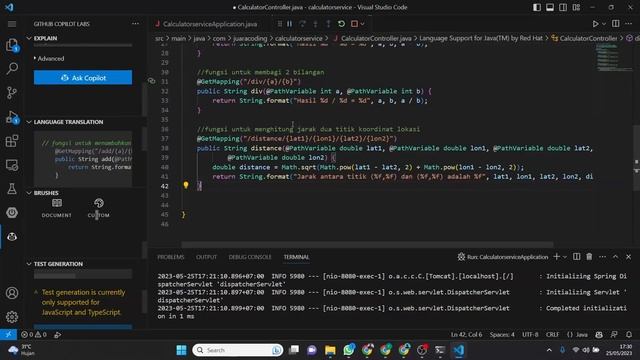
Task: Click the editor horizontal scrollbar
Action: coord(367,244)
